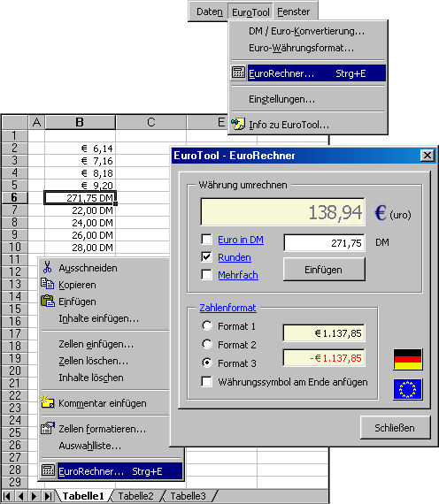This screenshot has width=439, height=504.
Task: Click cell containing € 9,20
Action: point(80,185)
